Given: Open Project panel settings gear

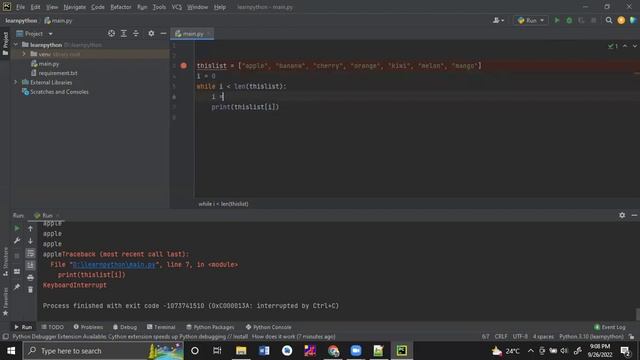Looking at the screenshot, I should [151, 33].
